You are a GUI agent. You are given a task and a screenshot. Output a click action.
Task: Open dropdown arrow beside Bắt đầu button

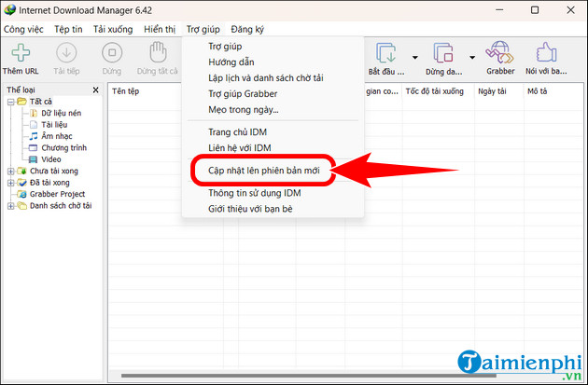[x=414, y=57]
